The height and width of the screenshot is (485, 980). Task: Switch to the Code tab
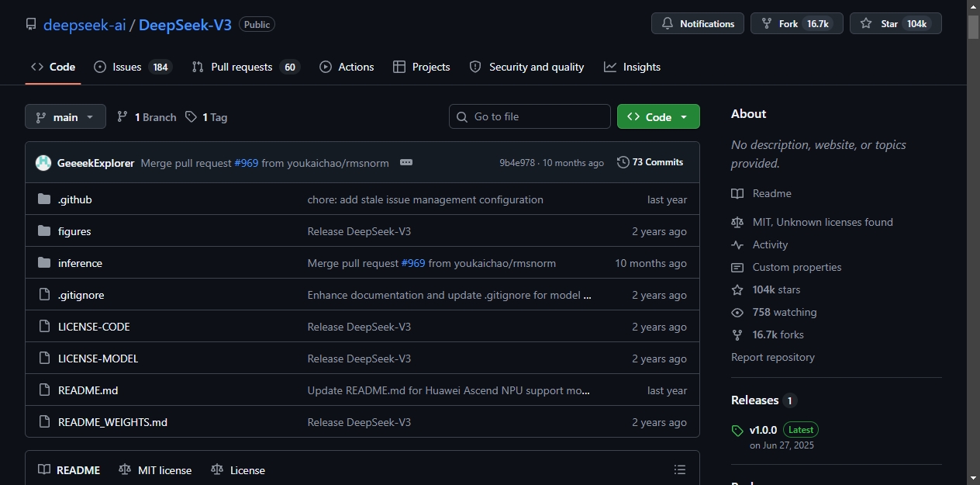[x=53, y=67]
